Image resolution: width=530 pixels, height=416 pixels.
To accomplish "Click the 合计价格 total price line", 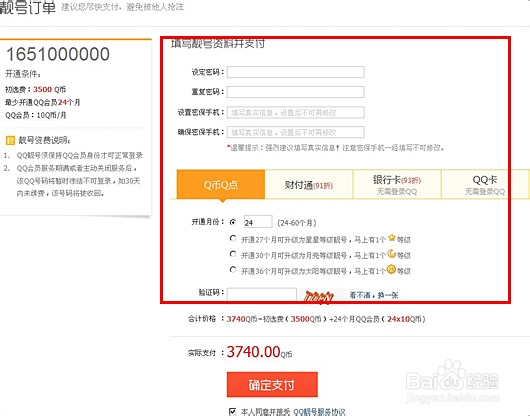I will pos(306,319).
